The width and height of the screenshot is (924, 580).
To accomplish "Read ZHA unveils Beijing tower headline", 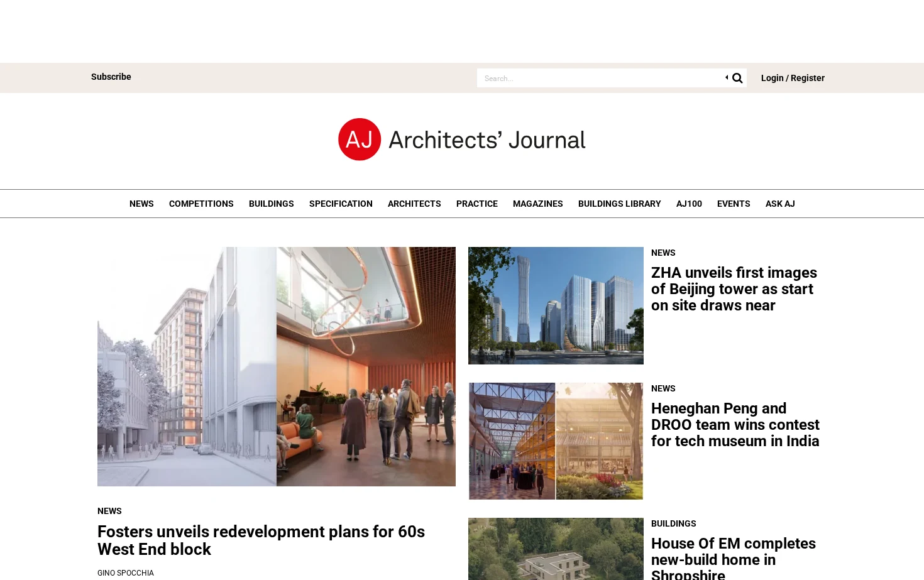I will [x=734, y=289].
